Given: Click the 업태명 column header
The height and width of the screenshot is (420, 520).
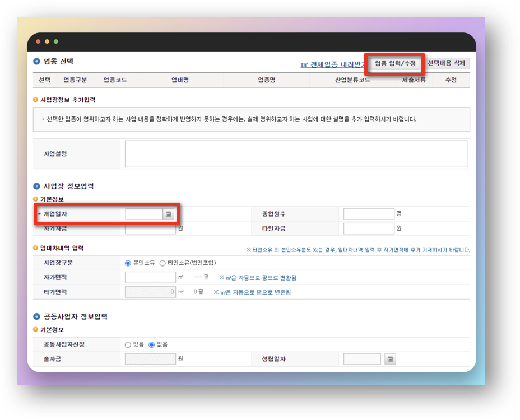Looking at the screenshot, I should pyautogui.click(x=180, y=80).
